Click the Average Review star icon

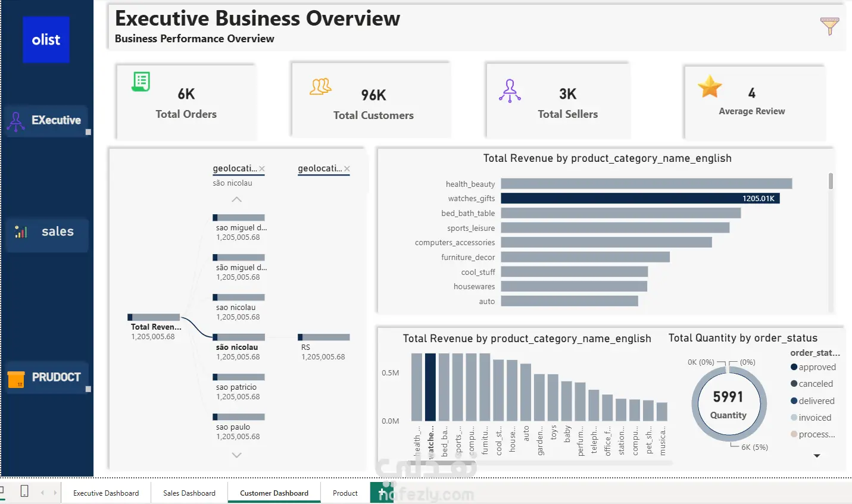tap(710, 87)
